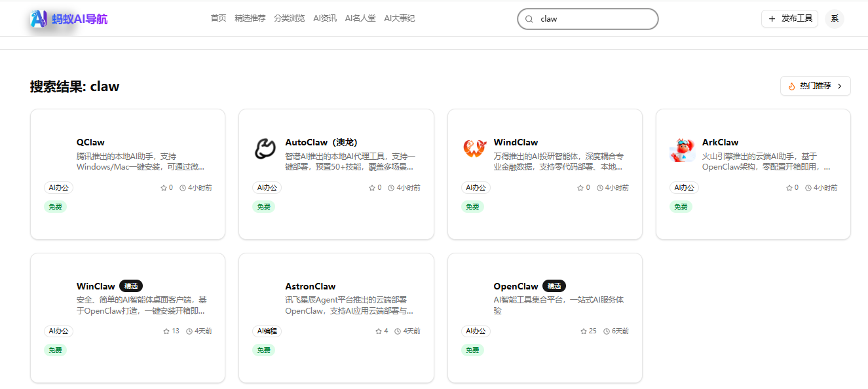This screenshot has height=389, width=868.
Task: Toggle the 精选 badge on OpenClaw
Action: 554,286
